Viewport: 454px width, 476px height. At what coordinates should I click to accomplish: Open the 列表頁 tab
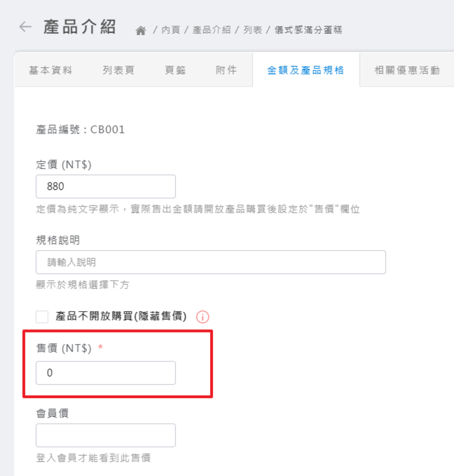pos(118,70)
